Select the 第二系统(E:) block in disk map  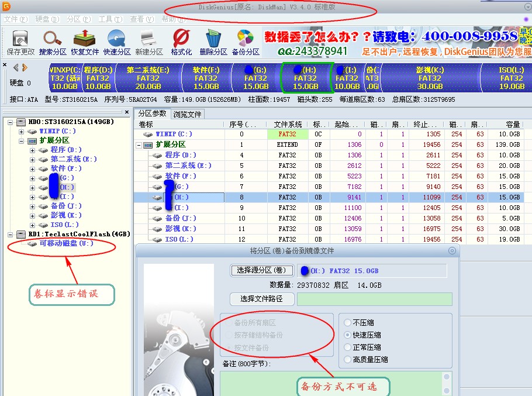tap(148, 78)
